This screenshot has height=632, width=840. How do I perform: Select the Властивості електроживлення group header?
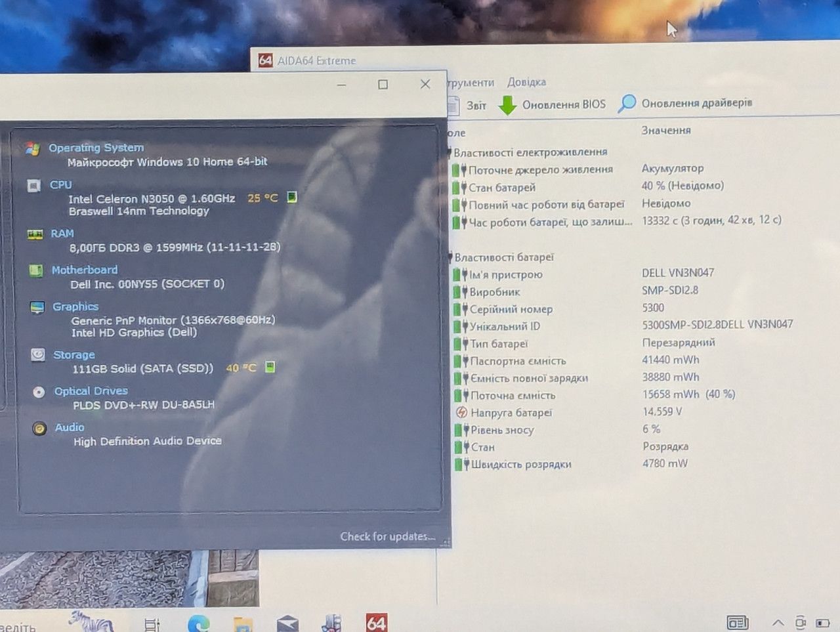point(530,152)
